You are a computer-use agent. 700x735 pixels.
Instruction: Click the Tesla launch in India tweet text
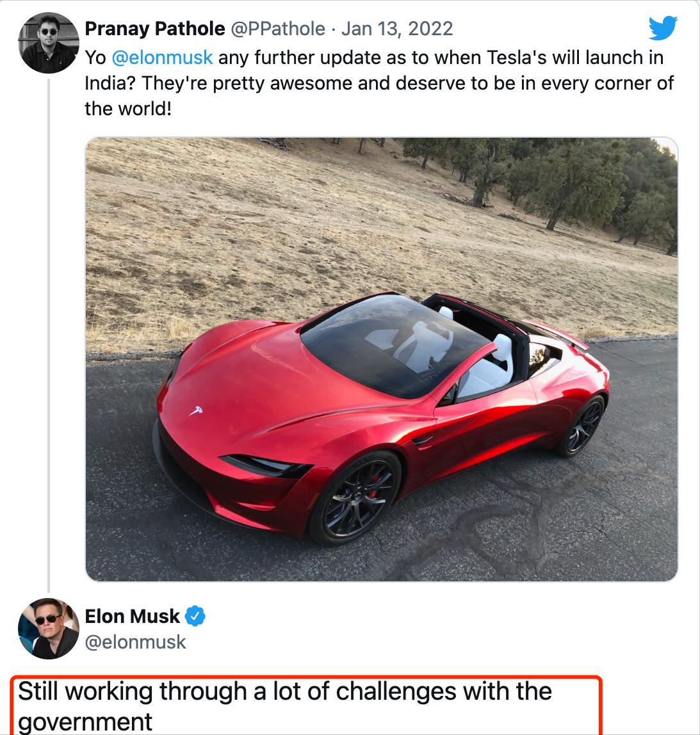pyautogui.click(x=379, y=83)
